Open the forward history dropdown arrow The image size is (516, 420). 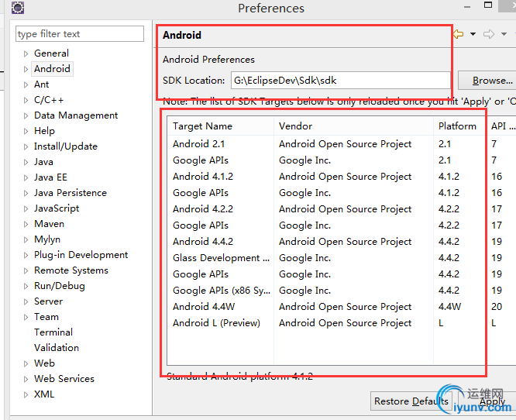504,34
